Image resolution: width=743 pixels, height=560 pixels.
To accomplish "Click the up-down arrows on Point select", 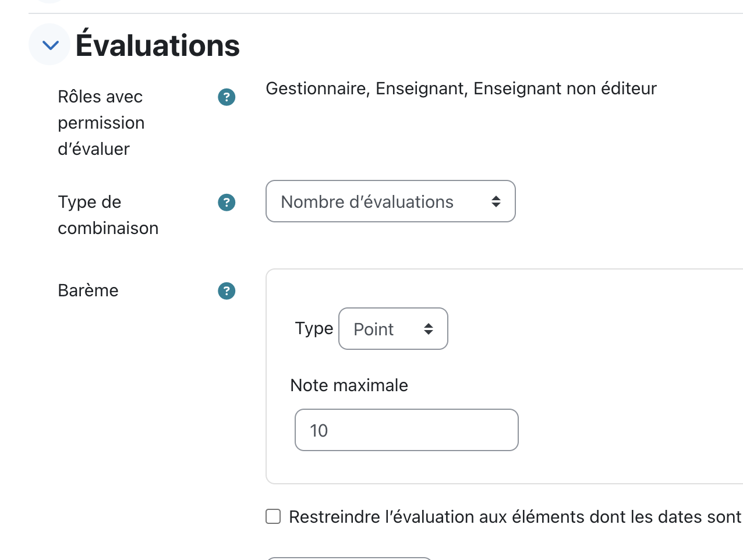I will (429, 329).
